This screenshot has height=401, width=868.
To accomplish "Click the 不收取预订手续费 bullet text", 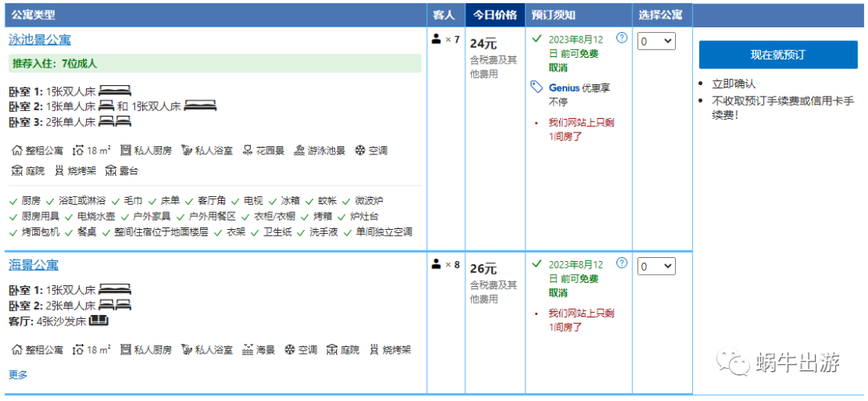I will [x=783, y=108].
